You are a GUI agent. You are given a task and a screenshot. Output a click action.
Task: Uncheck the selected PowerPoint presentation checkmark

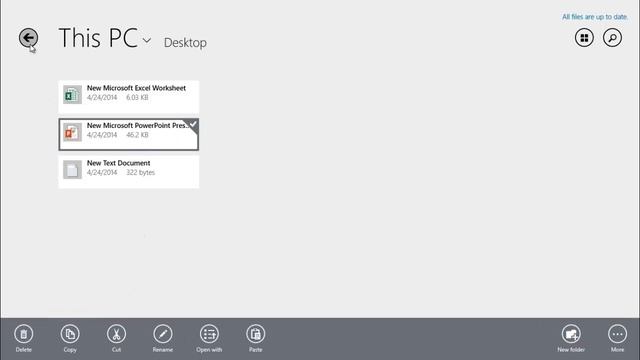(193, 124)
